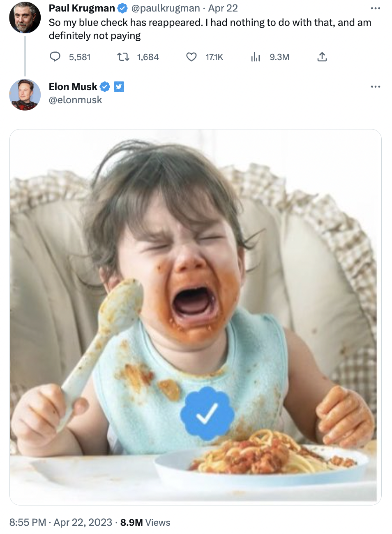Click Elon Musk's verified blue checkmark
Screen dimensions: 392x534
tap(105, 87)
